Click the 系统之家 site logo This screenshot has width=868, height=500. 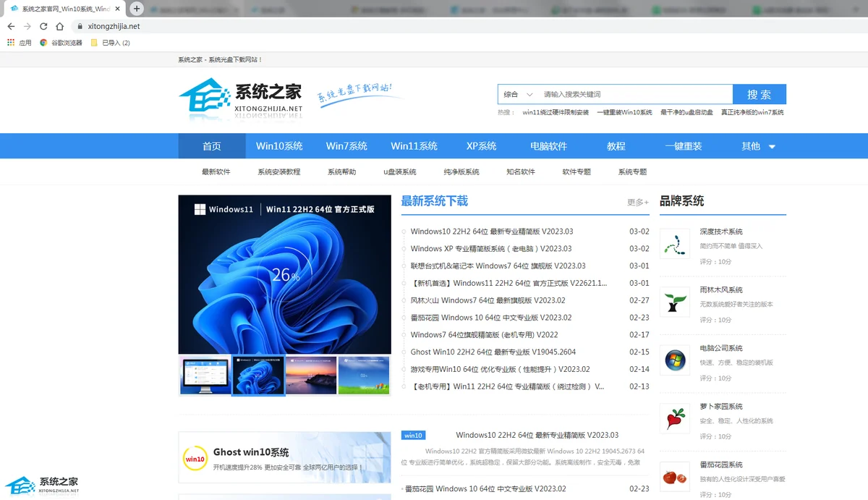tap(241, 98)
